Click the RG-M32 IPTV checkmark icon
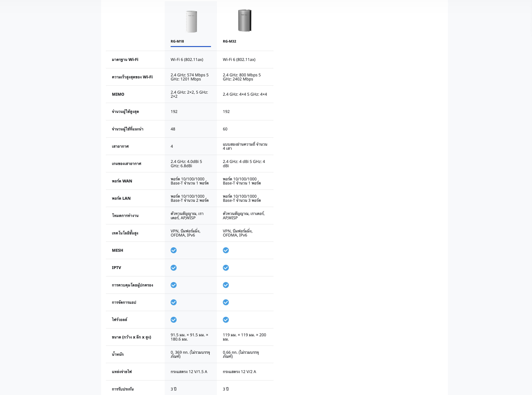This screenshot has height=395, width=532. coord(226,268)
